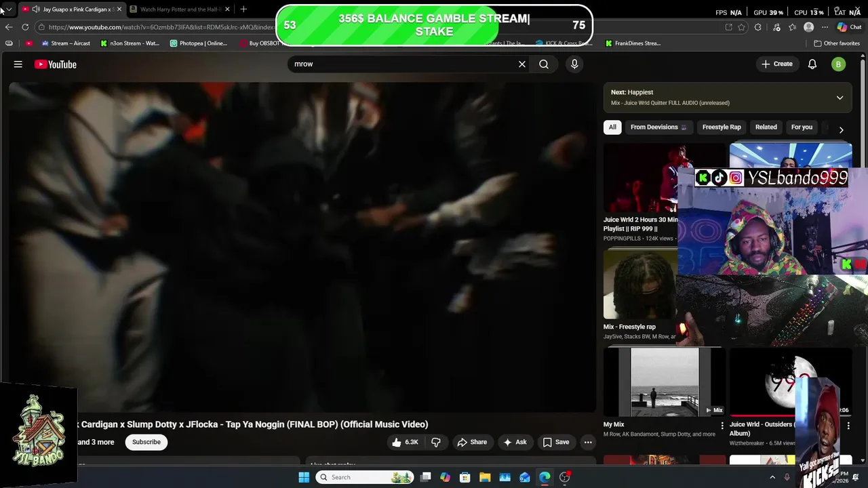The image size is (868, 488).
Task: Open the Stream – Aircast bookmark
Action: click(x=66, y=43)
